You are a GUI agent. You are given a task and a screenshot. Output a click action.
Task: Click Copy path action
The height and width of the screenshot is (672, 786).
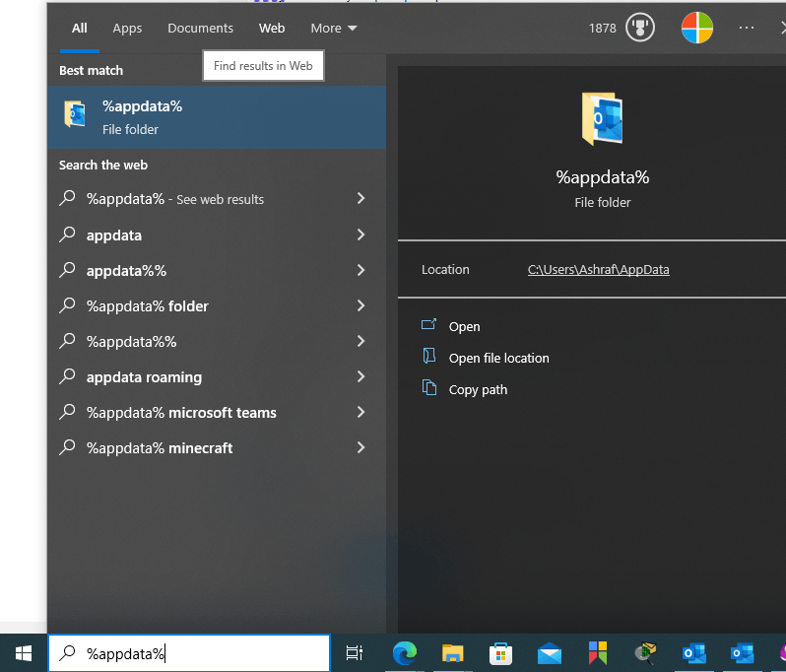(478, 389)
